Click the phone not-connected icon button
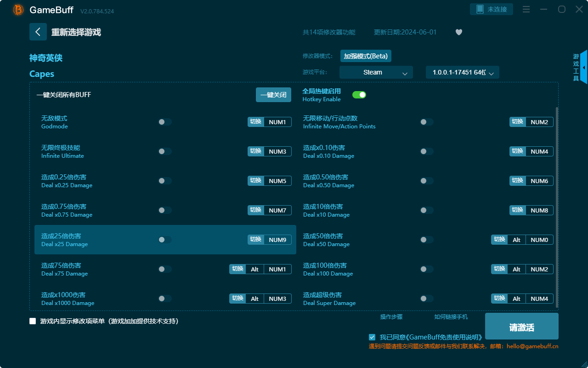Screen dimensions: 588x368 pos(492,9)
